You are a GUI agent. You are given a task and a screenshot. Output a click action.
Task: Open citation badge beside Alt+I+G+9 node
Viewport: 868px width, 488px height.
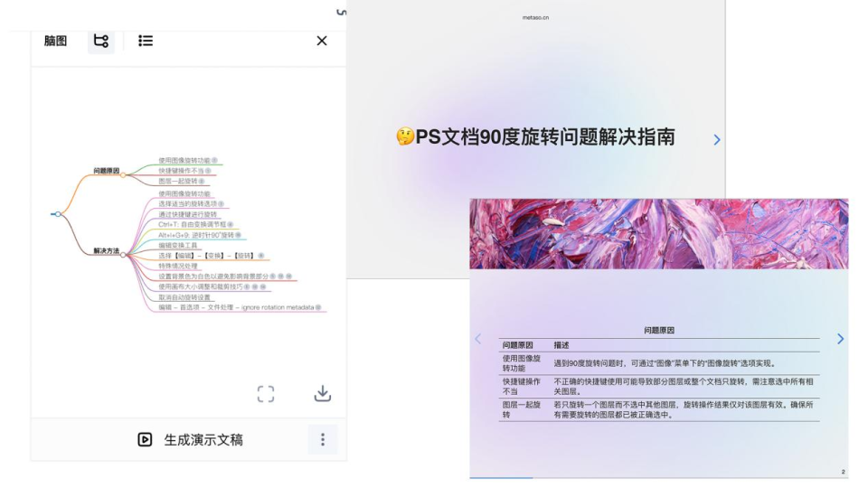pos(238,235)
